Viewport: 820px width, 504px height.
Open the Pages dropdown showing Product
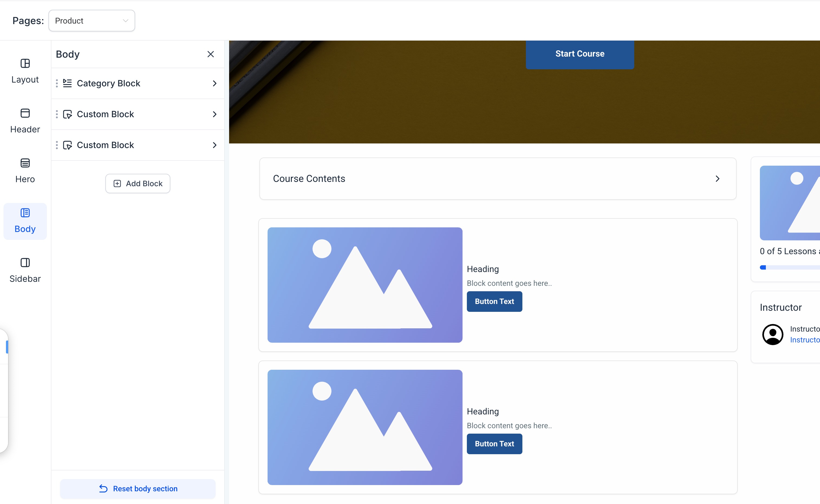pos(92,21)
